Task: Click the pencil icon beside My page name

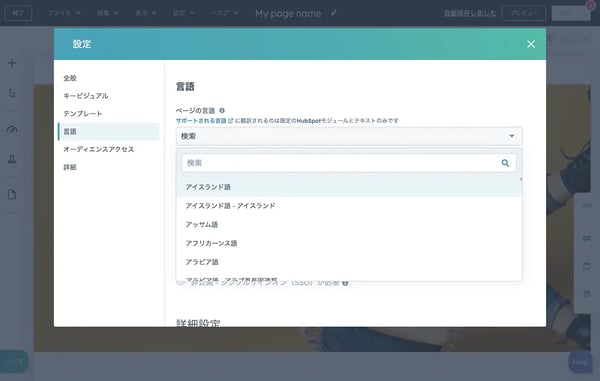Action: (x=334, y=13)
